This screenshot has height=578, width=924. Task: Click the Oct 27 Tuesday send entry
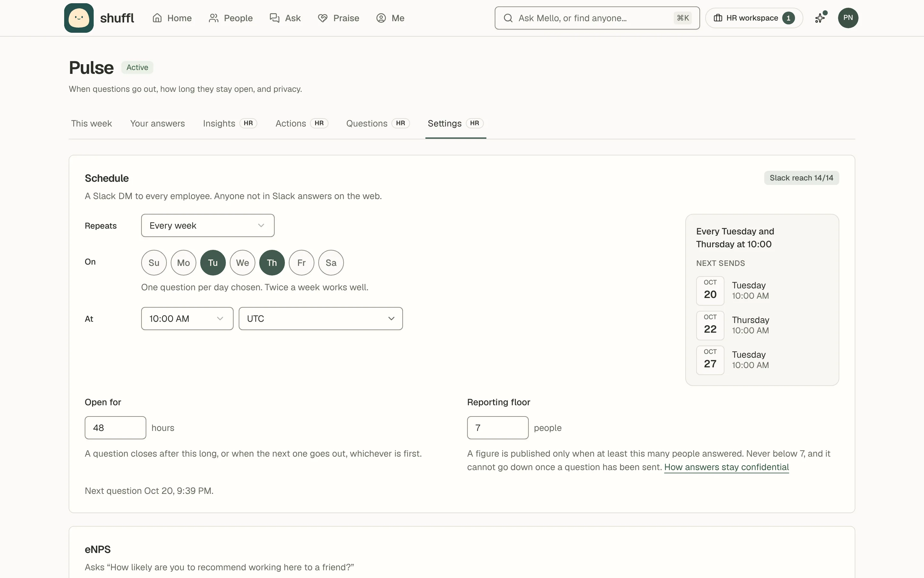click(x=762, y=360)
